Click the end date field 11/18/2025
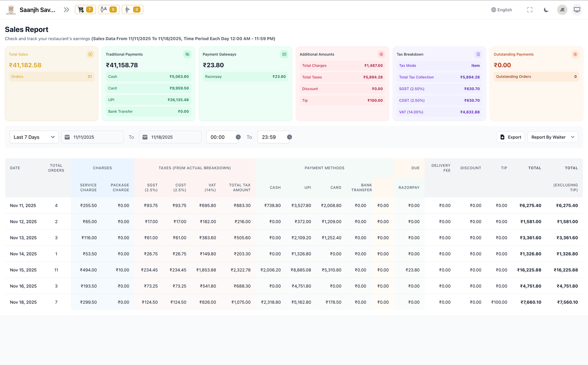Viewport: 588px width, 365px height. tap(170, 137)
